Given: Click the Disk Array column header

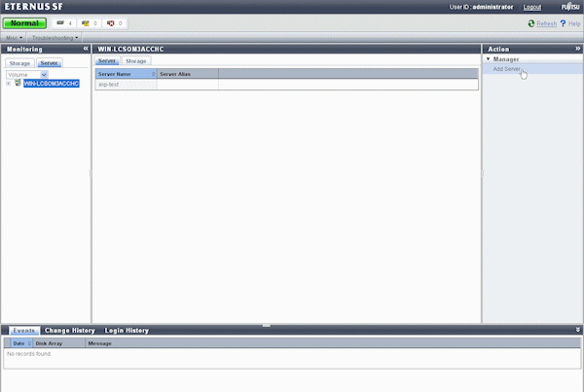Looking at the screenshot, I should [x=58, y=343].
